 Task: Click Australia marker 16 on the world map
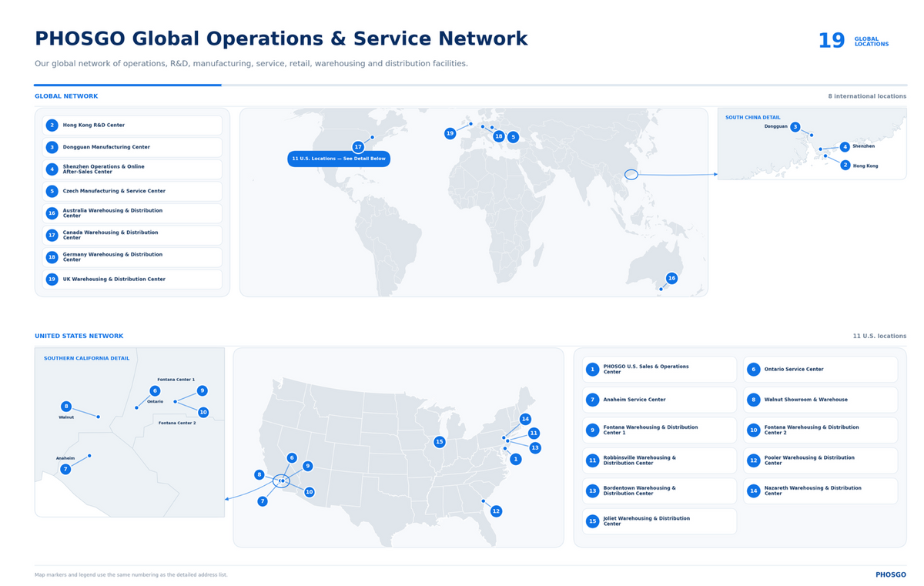(x=671, y=278)
